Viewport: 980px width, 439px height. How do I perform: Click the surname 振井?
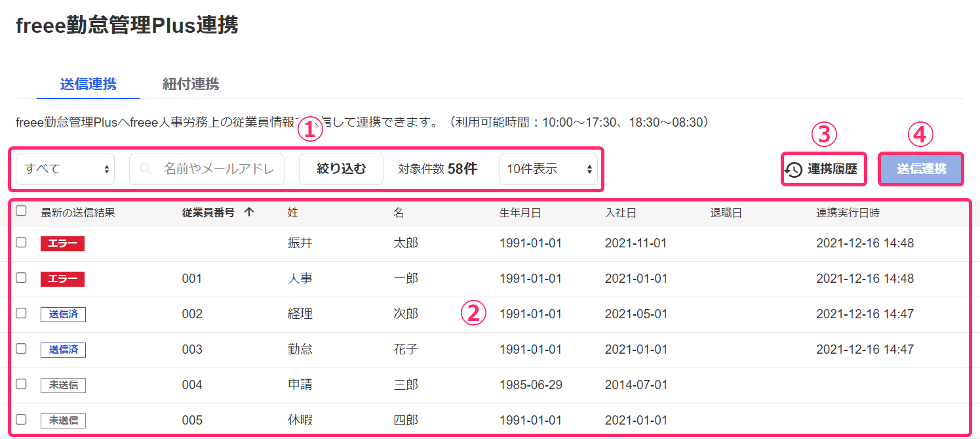tap(300, 243)
